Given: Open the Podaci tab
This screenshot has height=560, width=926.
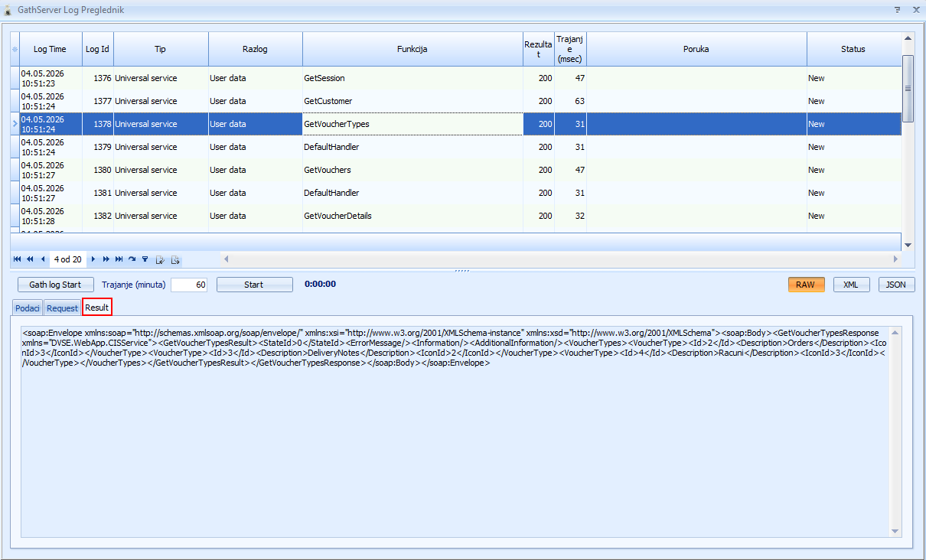Looking at the screenshot, I should 27,308.
